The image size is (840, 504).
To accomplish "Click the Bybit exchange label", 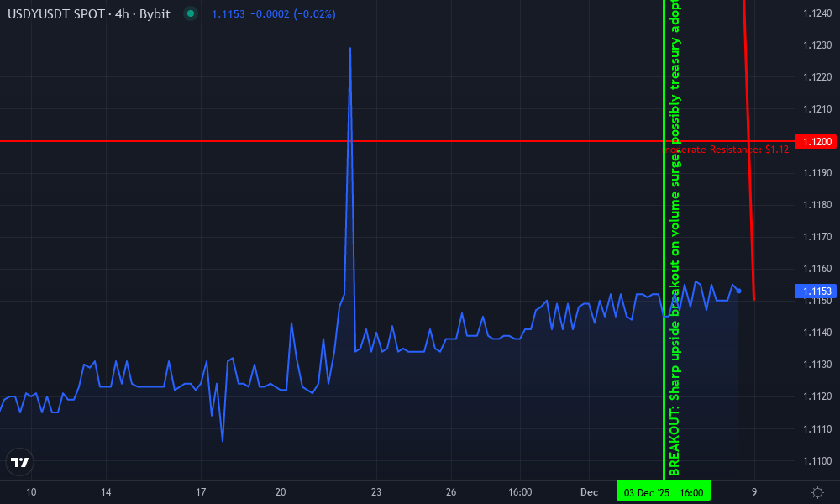I will (x=155, y=13).
